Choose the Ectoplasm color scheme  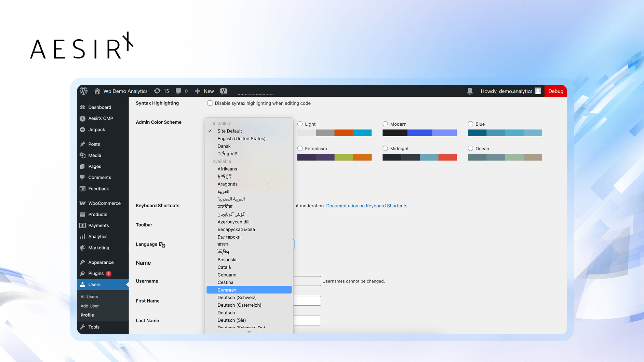300,149
